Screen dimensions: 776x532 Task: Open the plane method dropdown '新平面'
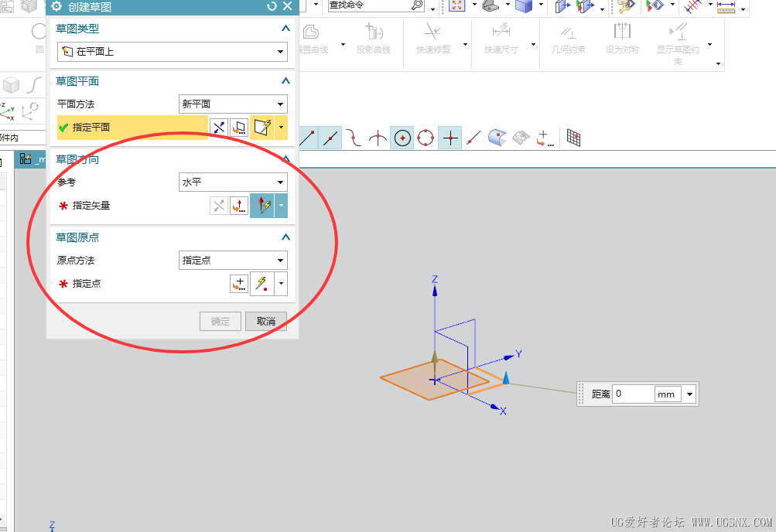click(x=233, y=104)
